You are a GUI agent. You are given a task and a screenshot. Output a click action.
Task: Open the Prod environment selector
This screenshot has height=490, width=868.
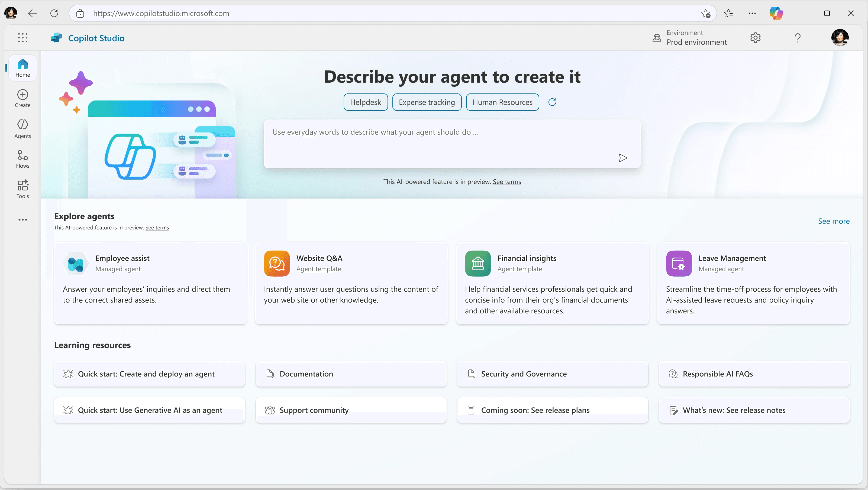[690, 38]
